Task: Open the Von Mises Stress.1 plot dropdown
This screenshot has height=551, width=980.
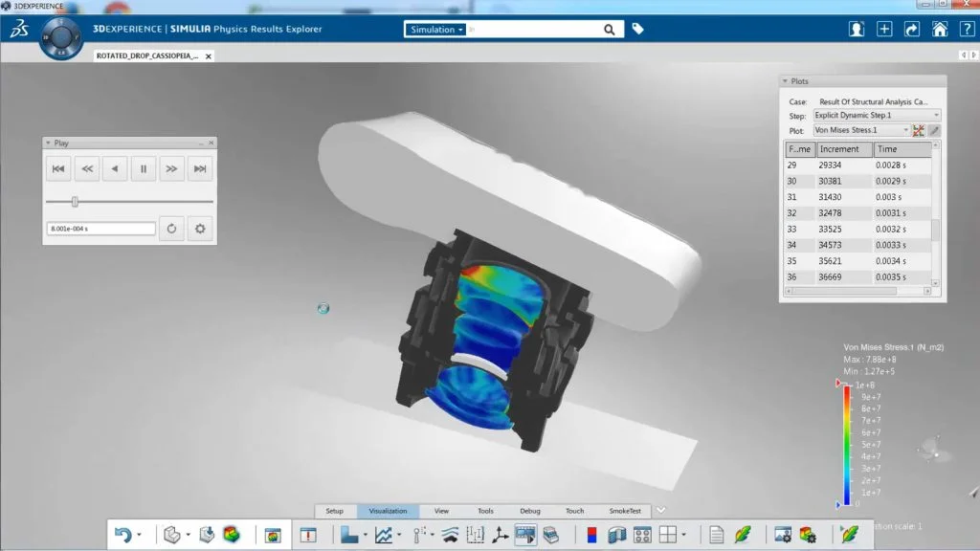Action: point(904,130)
